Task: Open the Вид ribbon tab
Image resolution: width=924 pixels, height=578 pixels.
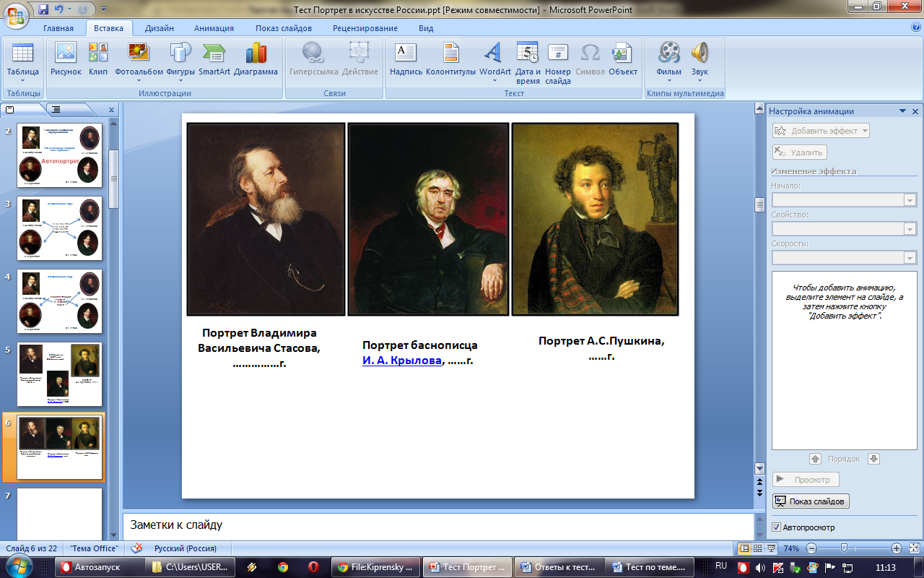Action: (426, 28)
